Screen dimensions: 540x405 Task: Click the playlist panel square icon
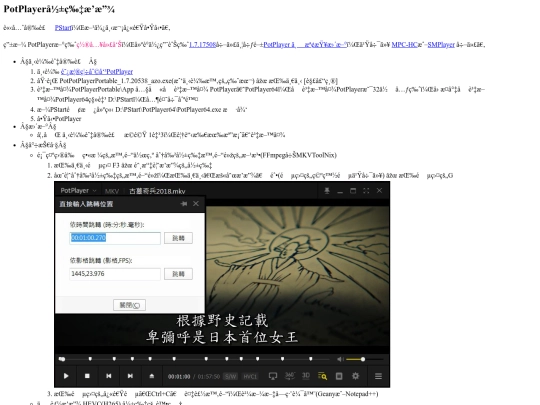pyautogui.click(x=339, y=376)
